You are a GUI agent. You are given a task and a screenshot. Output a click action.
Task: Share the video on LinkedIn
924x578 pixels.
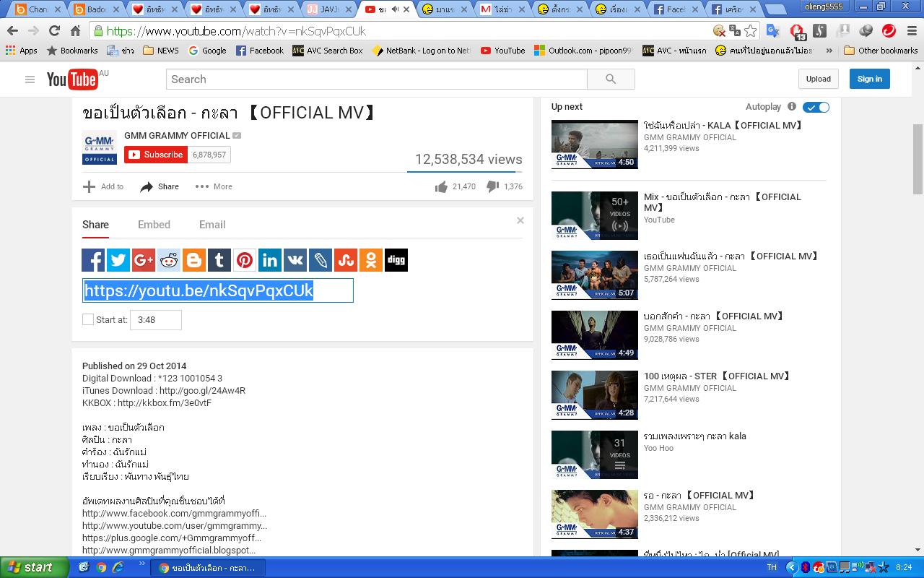coord(270,260)
